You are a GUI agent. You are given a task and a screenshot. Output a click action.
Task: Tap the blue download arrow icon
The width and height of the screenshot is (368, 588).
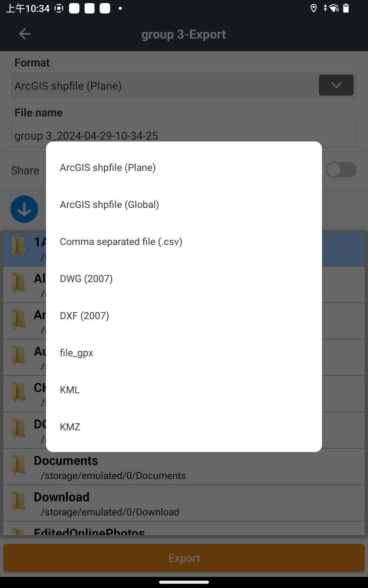click(24, 209)
